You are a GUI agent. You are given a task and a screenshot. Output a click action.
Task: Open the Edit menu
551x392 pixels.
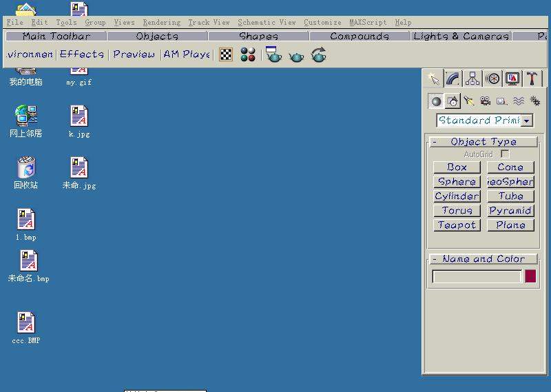pyautogui.click(x=39, y=23)
